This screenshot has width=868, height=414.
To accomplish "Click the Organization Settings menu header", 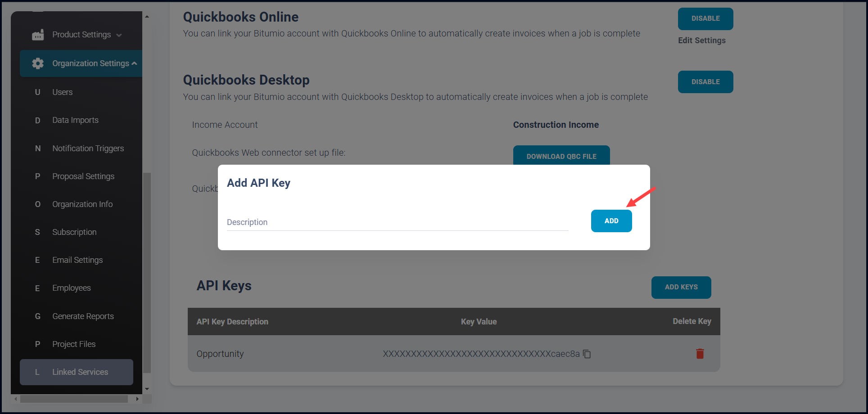I will coord(81,63).
